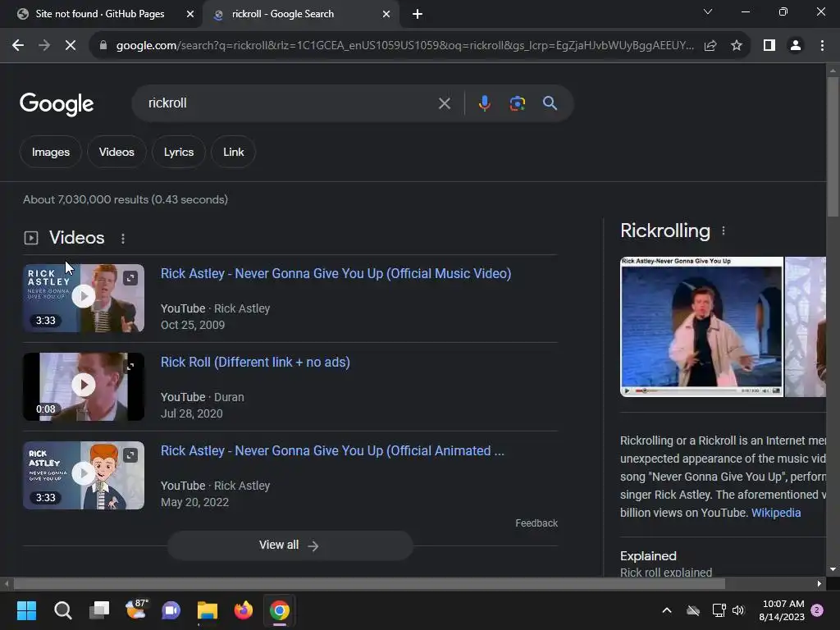Open the site info lock icon
Viewport: 840px width, 630px height.
103,46
